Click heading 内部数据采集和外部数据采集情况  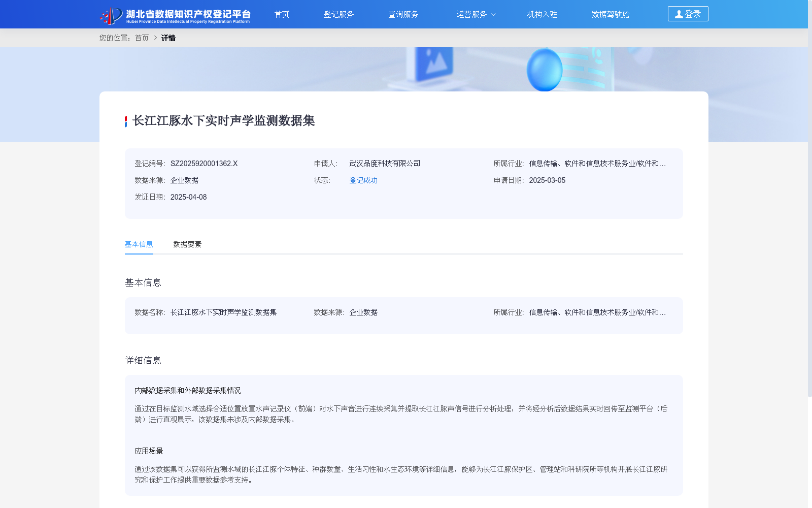point(188,391)
